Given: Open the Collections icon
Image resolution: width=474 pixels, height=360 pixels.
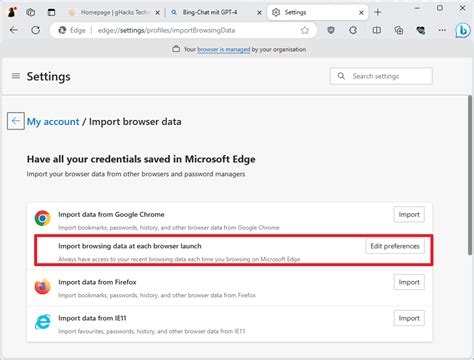Looking at the screenshot, I should 399,31.
